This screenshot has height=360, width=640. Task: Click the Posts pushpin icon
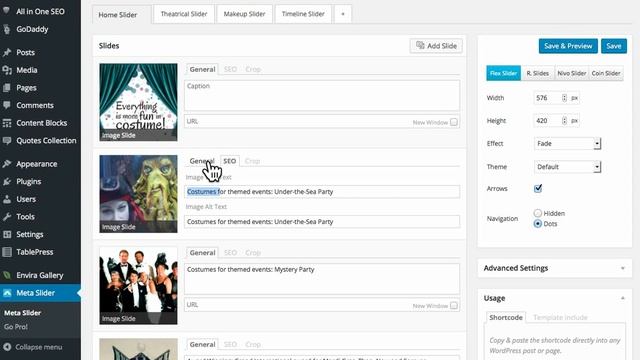coord(7,52)
